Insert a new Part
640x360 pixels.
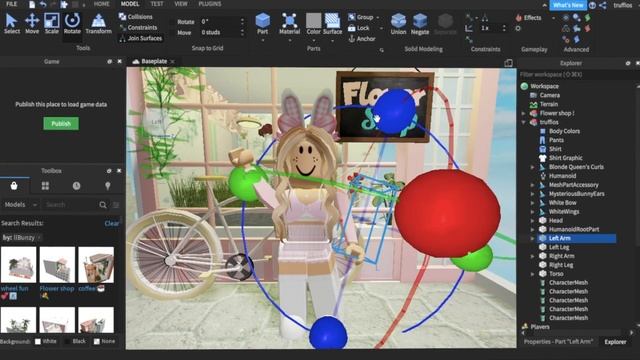pos(262,23)
